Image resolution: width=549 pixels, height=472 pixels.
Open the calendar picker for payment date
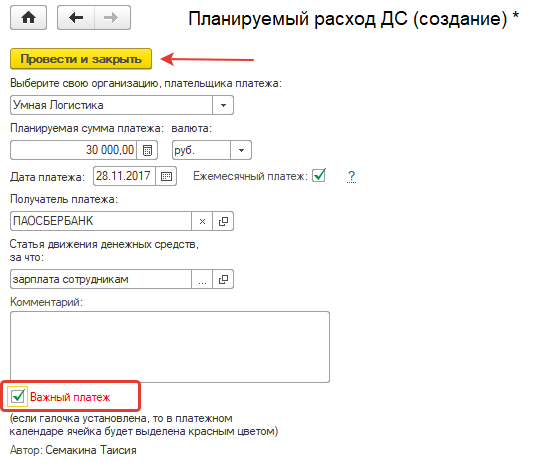point(166,176)
